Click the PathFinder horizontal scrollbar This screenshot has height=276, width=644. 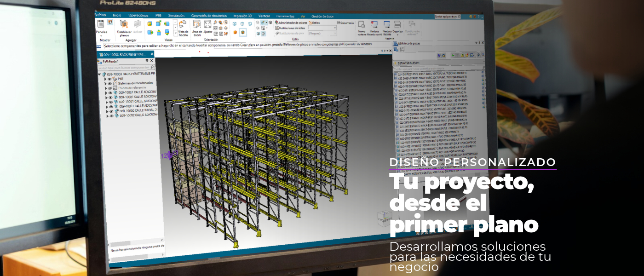pos(135,242)
